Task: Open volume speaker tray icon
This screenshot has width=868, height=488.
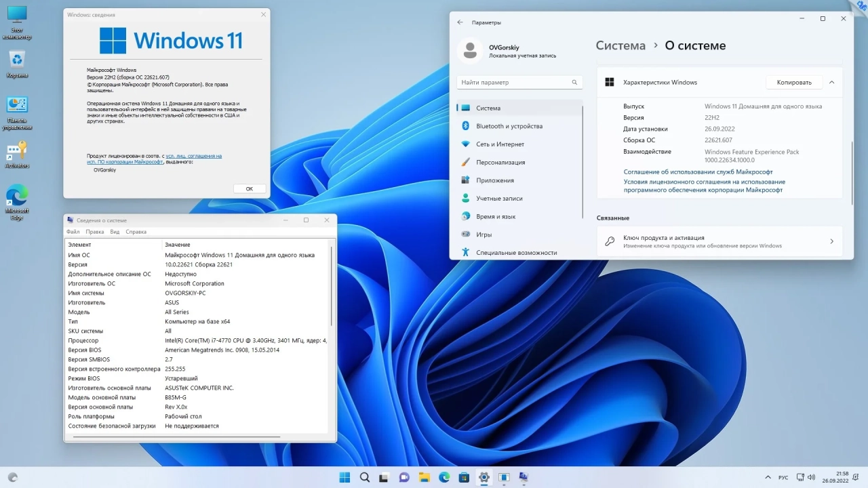Action: pyautogui.click(x=811, y=478)
